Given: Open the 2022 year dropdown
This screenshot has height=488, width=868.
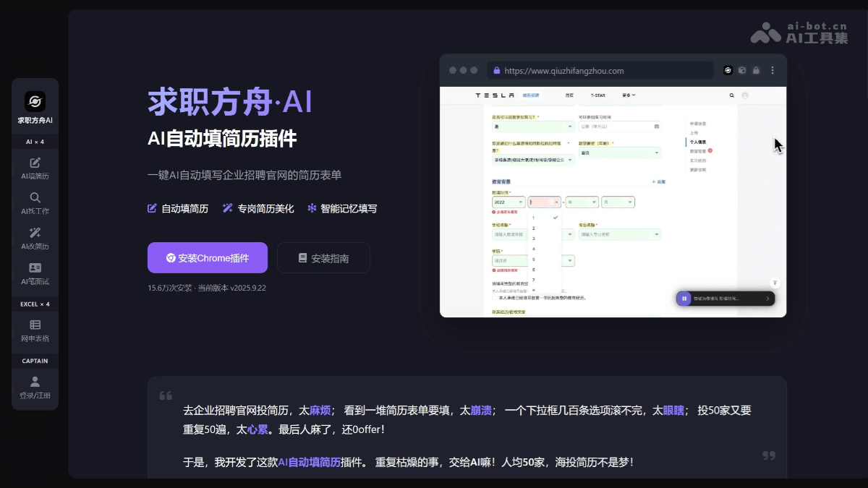Looking at the screenshot, I should [x=509, y=202].
